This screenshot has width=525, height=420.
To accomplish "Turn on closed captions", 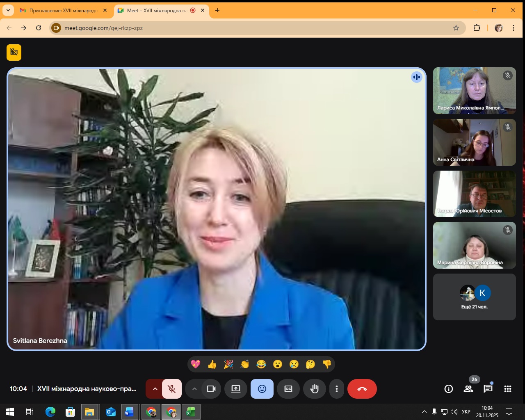I will [x=288, y=389].
